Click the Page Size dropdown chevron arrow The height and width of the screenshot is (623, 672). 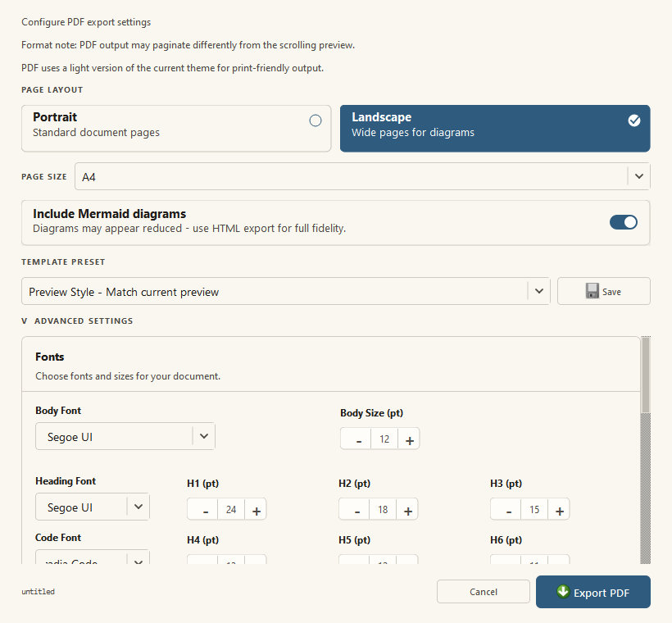[x=639, y=176]
